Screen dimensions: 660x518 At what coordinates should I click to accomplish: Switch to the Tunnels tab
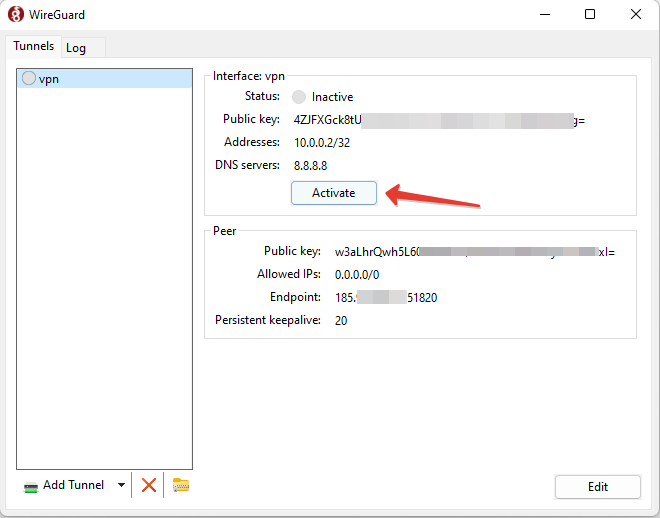click(34, 47)
